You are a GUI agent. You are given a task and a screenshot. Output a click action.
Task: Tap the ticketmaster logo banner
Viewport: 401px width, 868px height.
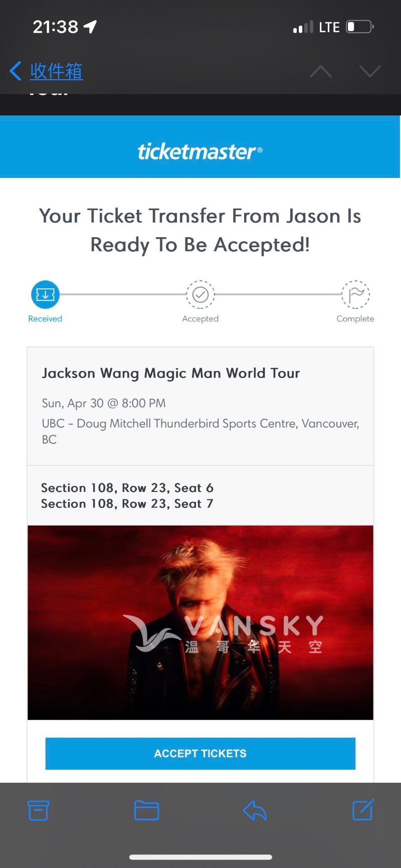200,151
